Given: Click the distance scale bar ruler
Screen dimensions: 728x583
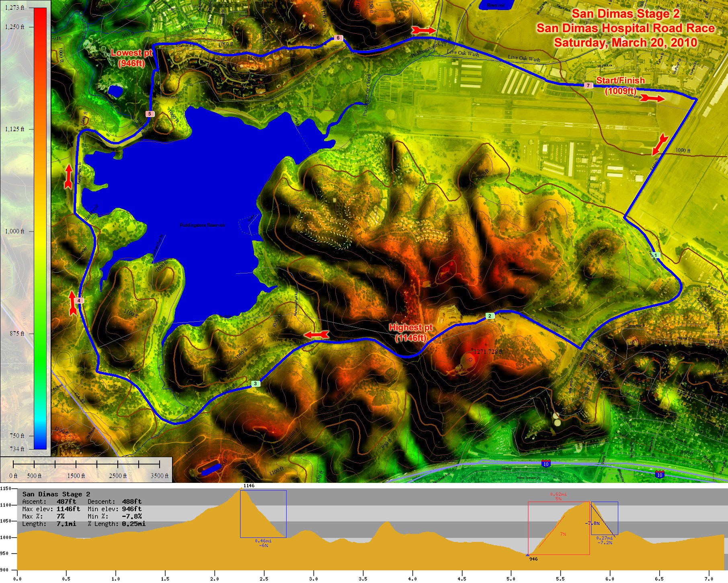Looking at the screenshot, I should tap(86, 464).
